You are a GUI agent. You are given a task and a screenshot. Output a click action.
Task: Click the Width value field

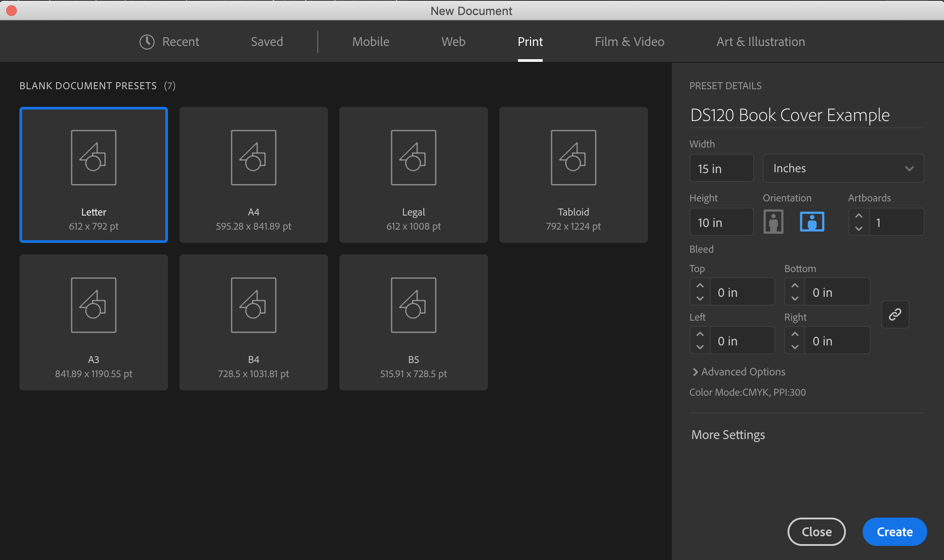(x=721, y=168)
